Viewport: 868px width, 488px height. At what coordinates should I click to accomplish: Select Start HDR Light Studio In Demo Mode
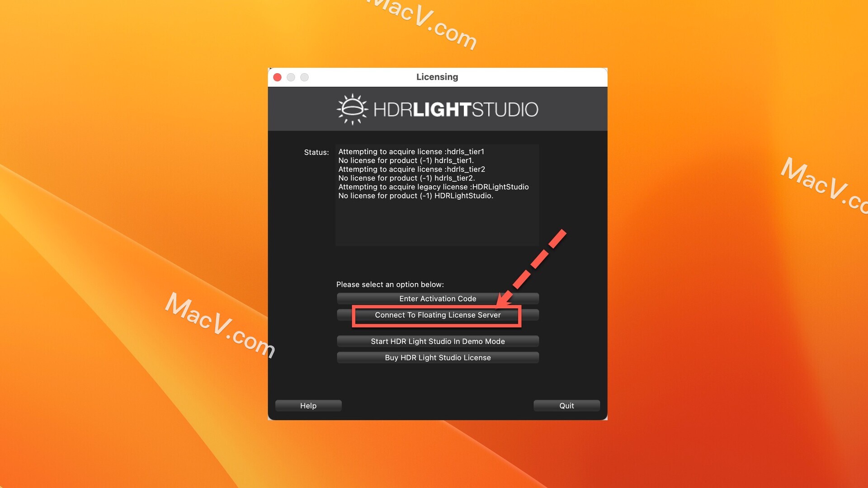click(x=438, y=341)
